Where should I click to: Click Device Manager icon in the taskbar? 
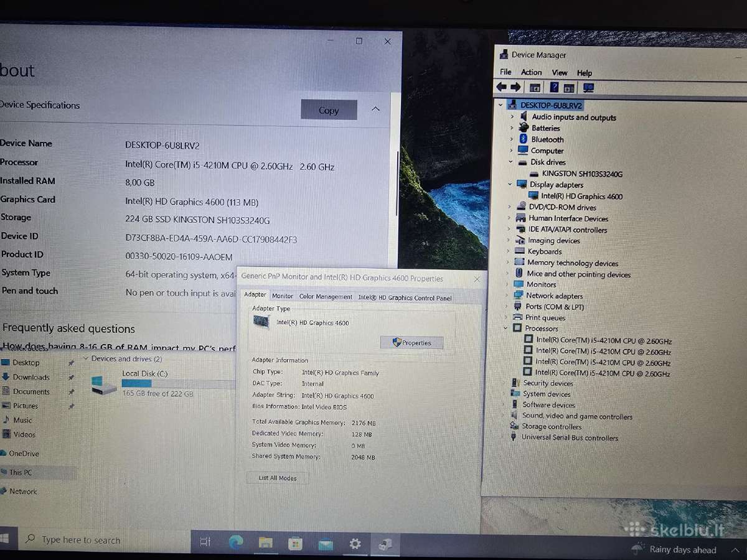click(385, 545)
